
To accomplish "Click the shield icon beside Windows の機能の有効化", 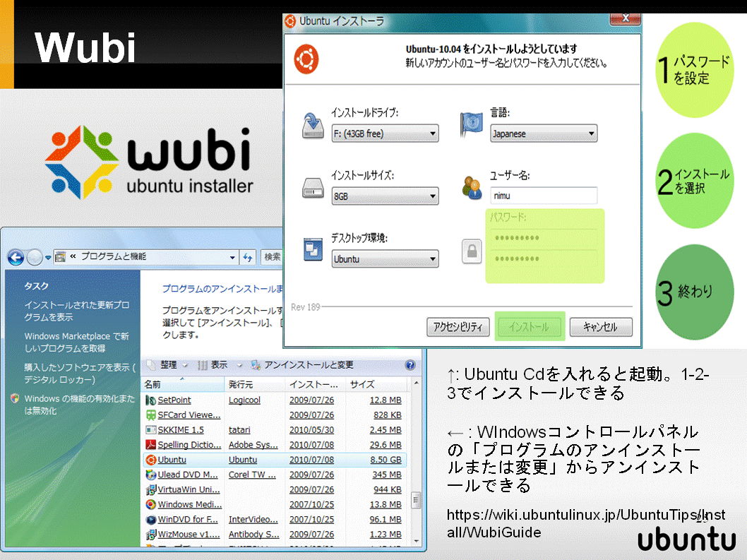I will (15, 398).
